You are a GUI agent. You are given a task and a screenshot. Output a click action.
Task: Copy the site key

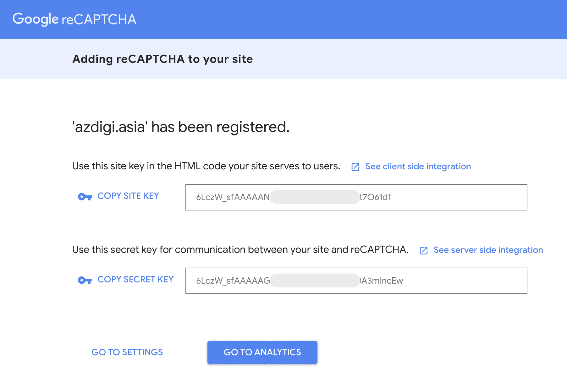point(128,196)
